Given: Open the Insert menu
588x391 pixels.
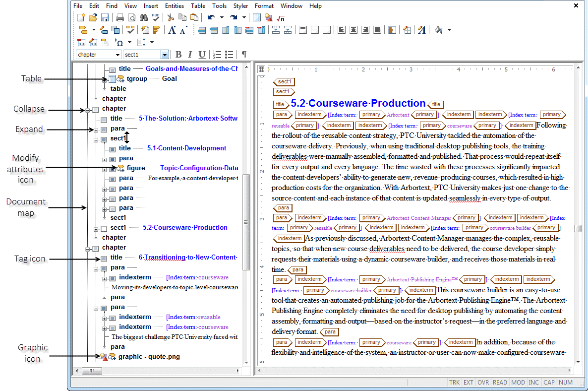Looking at the screenshot, I should pos(151,6).
